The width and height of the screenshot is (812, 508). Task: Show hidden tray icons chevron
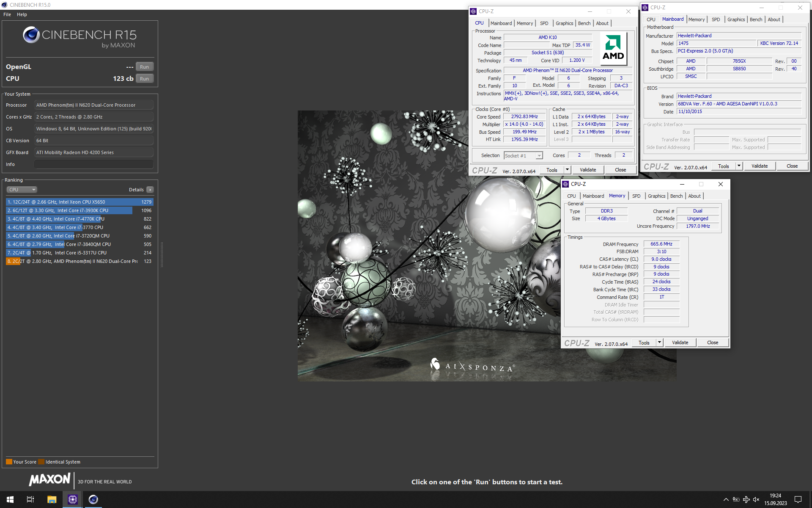coord(726,500)
